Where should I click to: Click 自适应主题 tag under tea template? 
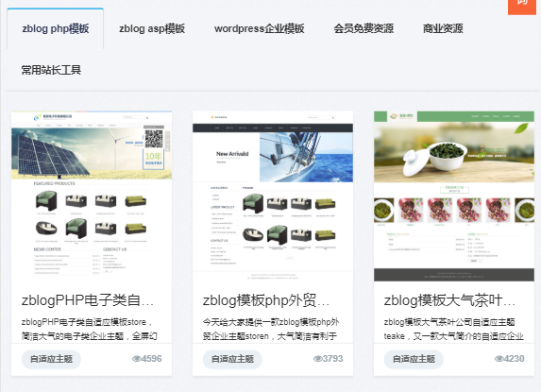(414, 359)
